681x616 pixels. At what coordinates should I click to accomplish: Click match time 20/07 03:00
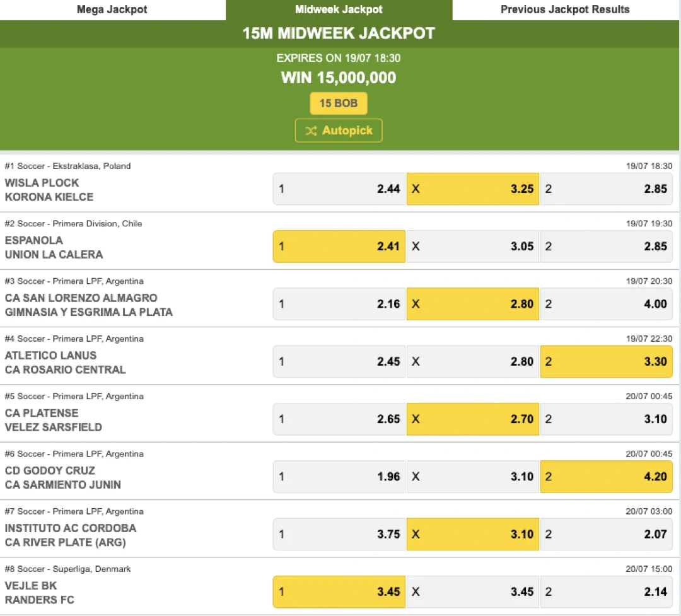pyautogui.click(x=649, y=511)
